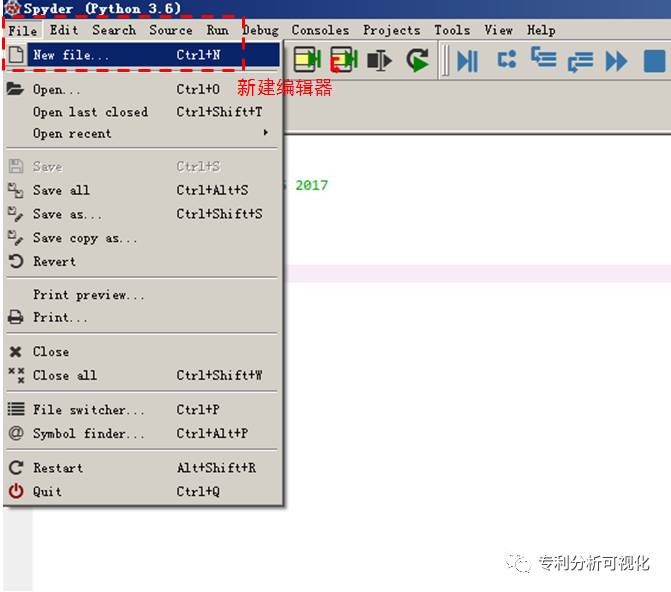Click the Spyder (Python 3.6) title bar
Viewport: 671px width, 592px height.
click(x=336, y=9)
